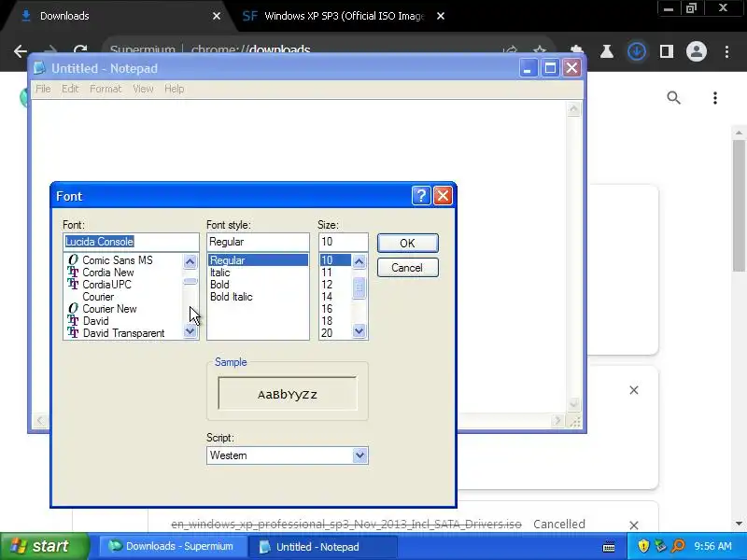Open the Edit menu in Notepad

click(x=70, y=89)
